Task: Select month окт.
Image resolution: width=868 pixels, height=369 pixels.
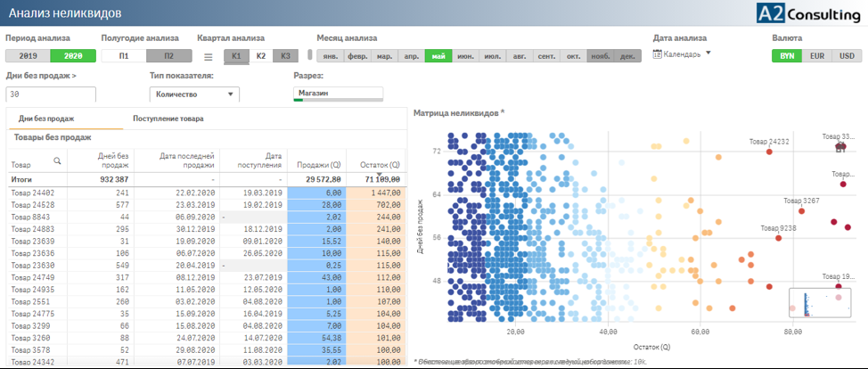Action: tap(574, 56)
